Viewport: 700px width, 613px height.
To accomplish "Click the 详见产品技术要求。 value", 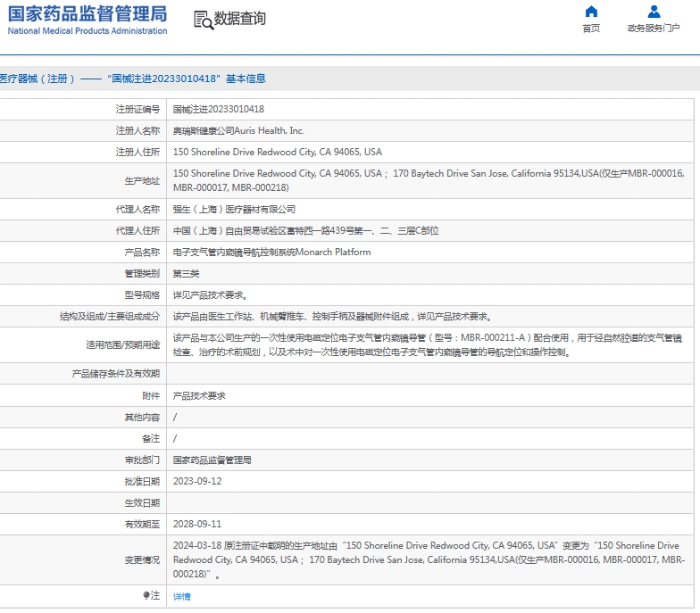I will coord(210,294).
